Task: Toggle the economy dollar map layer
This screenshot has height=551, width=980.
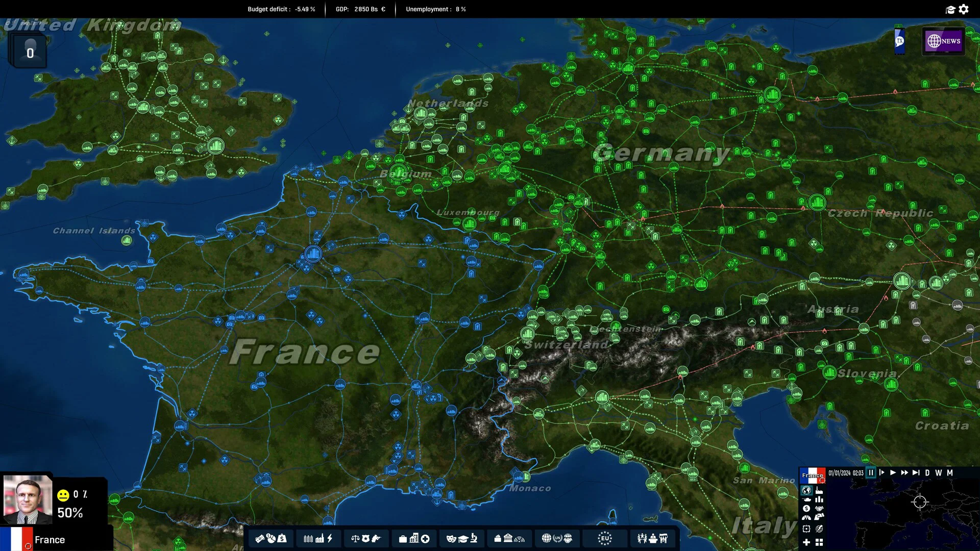Action: tap(806, 509)
